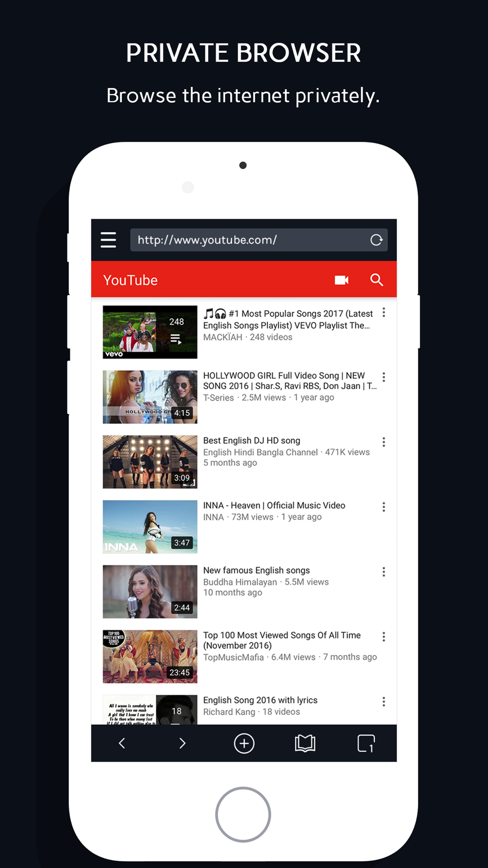
Task: Go forward with the right arrow
Action: (x=183, y=743)
